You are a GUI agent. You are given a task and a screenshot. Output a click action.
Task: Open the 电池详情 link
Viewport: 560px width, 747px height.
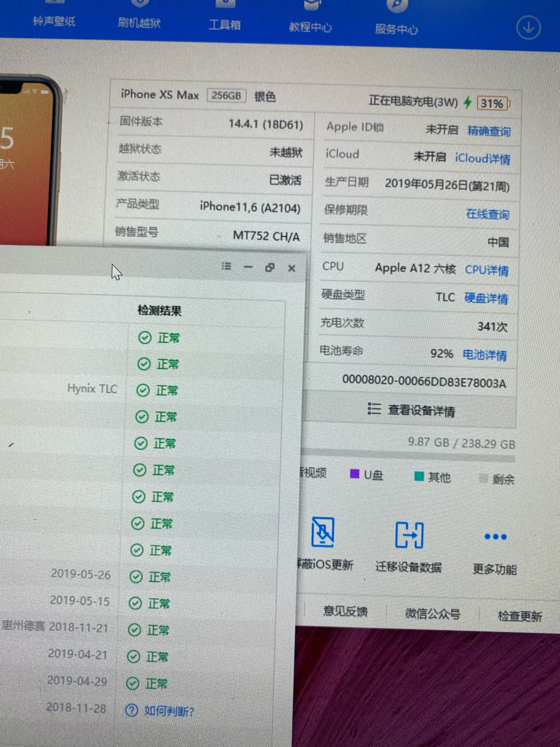tap(484, 355)
